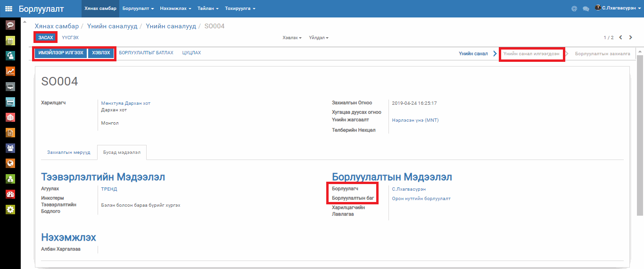
Task: Click БОРЛУУЛАЛТЫГ БАТЛАХ to confirm sale
Action: click(146, 53)
